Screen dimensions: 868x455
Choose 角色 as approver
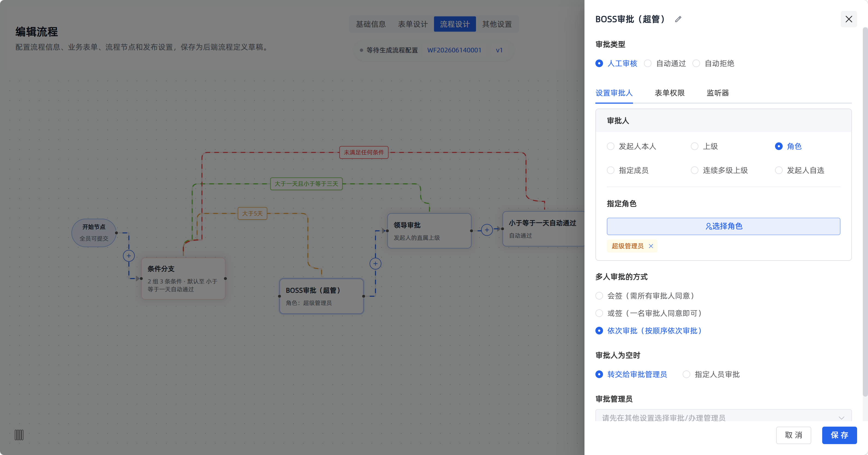[x=788, y=146]
